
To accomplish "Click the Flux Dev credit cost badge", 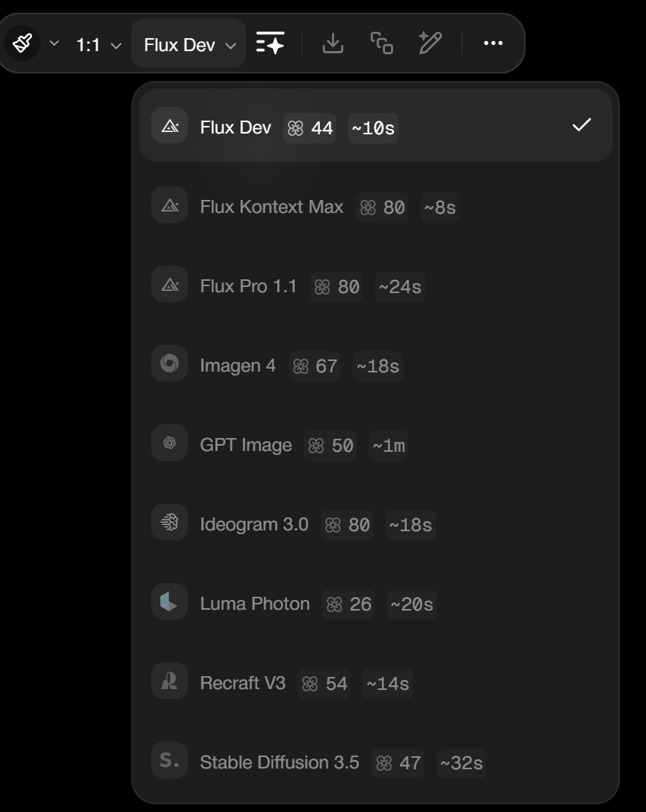I will pyautogui.click(x=310, y=128).
